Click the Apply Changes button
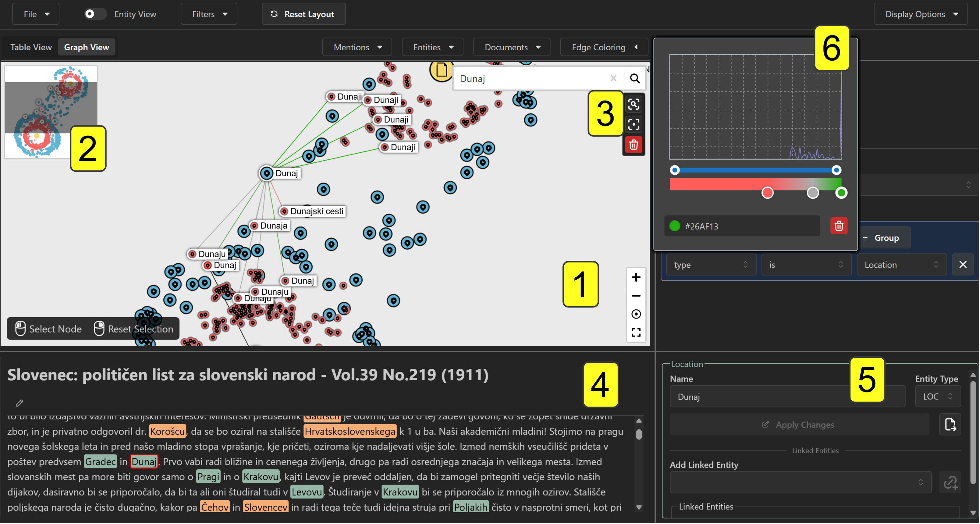Image resolution: width=980 pixels, height=524 pixels. [799, 424]
